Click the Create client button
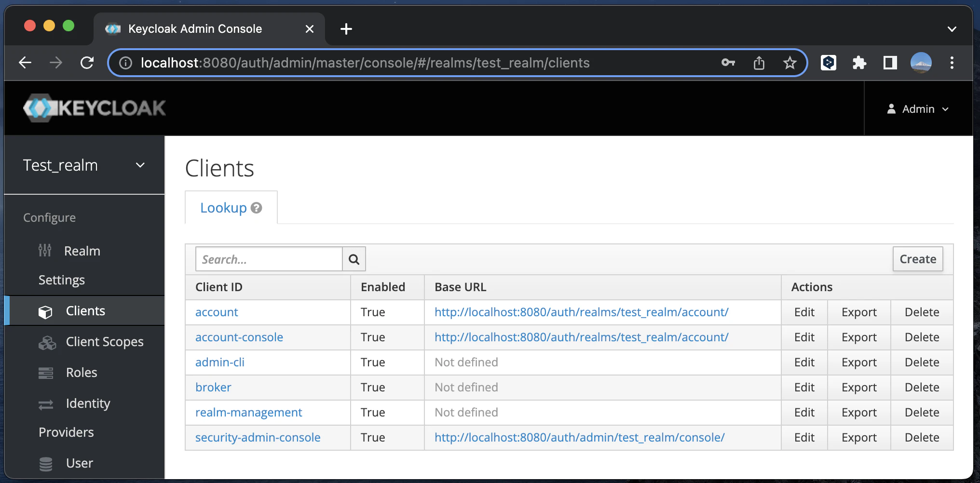 click(x=918, y=259)
